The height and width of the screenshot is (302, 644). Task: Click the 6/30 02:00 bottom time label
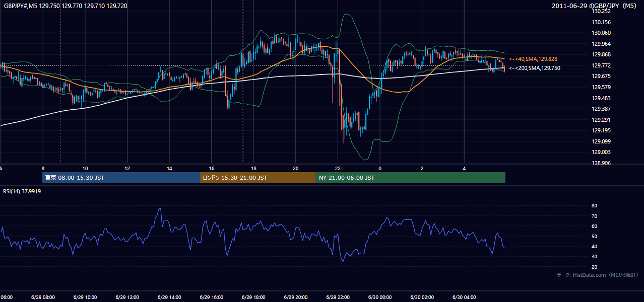(x=422, y=297)
